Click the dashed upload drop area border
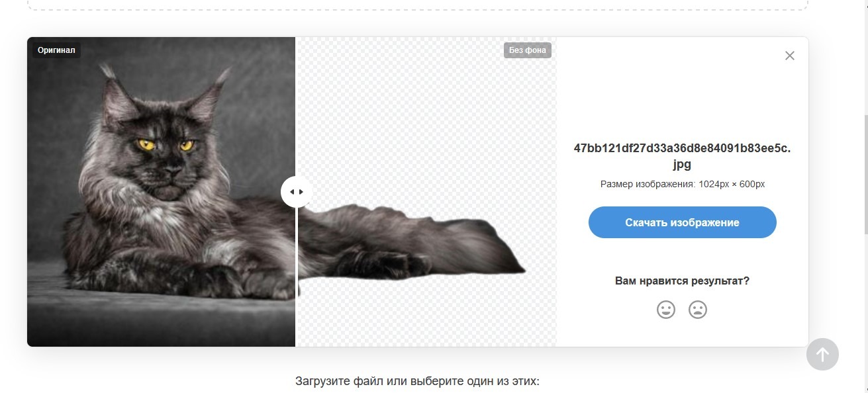 (417, 8)
